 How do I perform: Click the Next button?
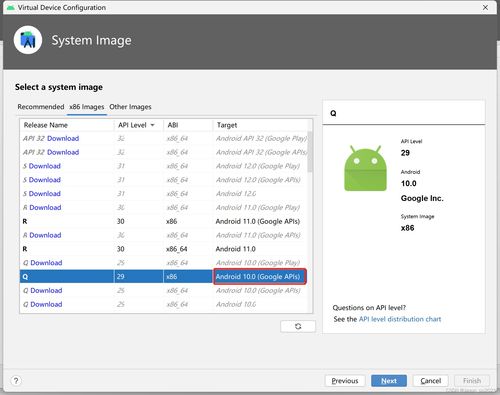point(389,381)
